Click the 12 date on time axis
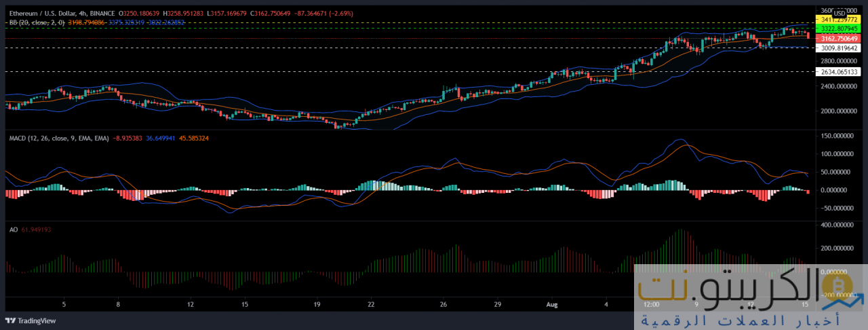Viewport: 868px width, 330px height. pyautogui.click(x=191, y=304)
